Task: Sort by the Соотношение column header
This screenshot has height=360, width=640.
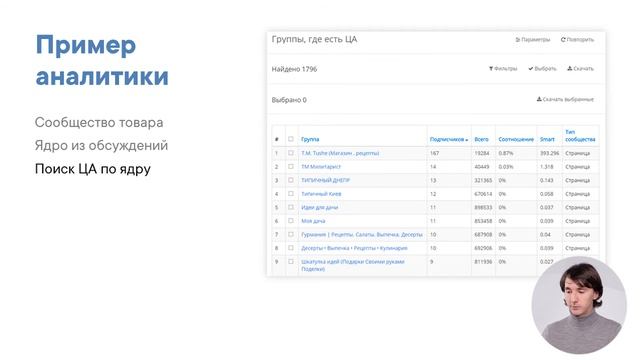Action: point(516,139)
